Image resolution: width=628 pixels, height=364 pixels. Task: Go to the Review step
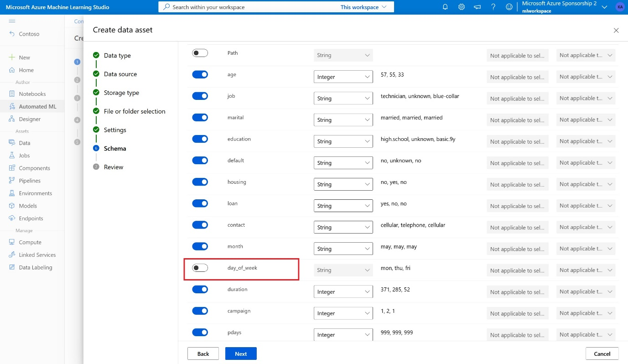coord(113,166)
